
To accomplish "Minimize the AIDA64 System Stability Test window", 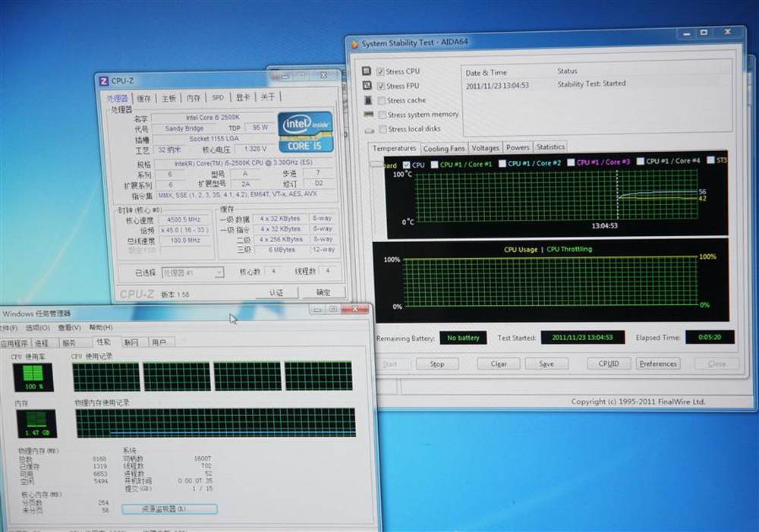I will 686,34.
